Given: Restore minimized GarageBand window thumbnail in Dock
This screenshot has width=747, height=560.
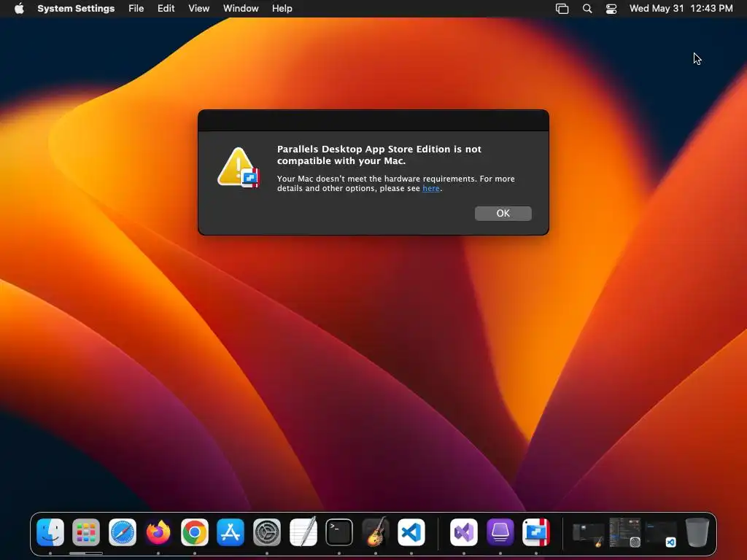Looking at the screenshot, I should click(589, 534).
